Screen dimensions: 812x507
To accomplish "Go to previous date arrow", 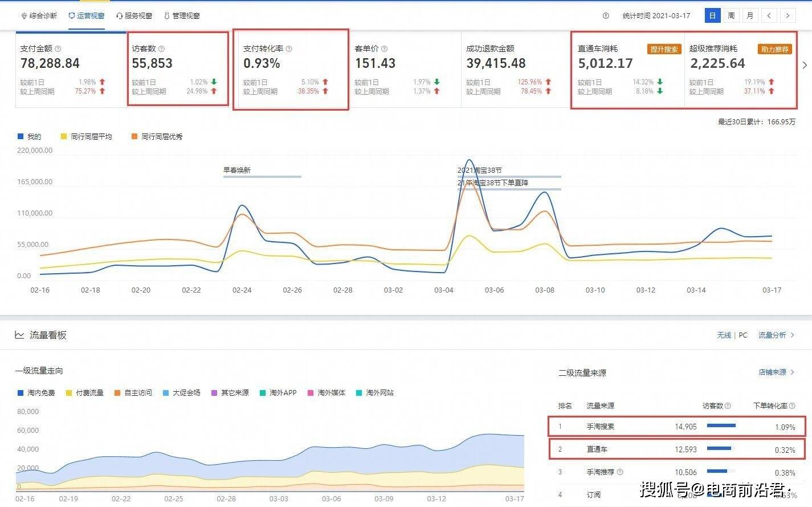I will pos(769,16).
